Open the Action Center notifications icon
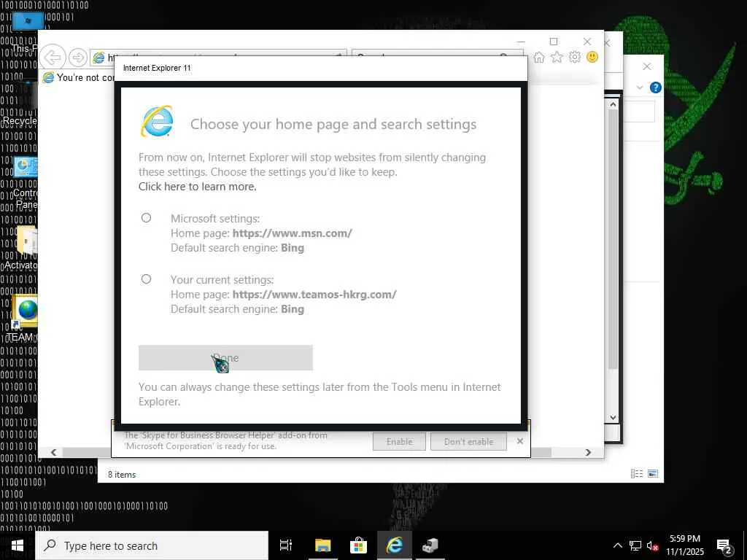 [724, 546]
